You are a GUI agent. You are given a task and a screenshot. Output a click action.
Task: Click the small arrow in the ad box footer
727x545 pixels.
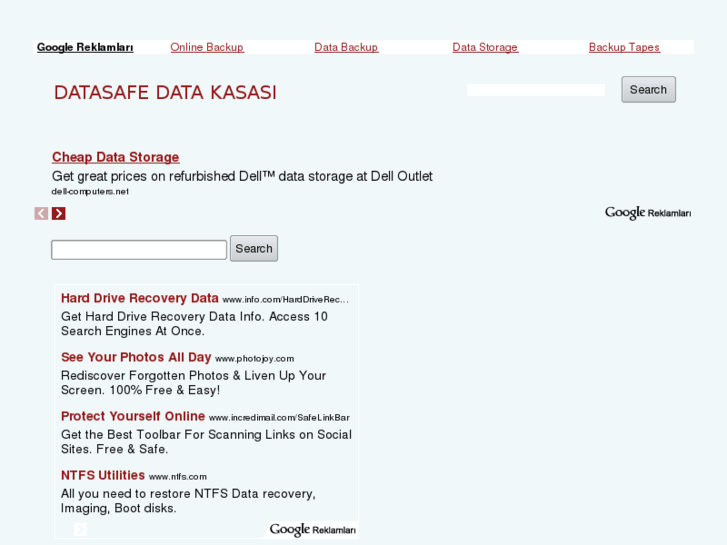pyautogui.click(x=80, y=529)
